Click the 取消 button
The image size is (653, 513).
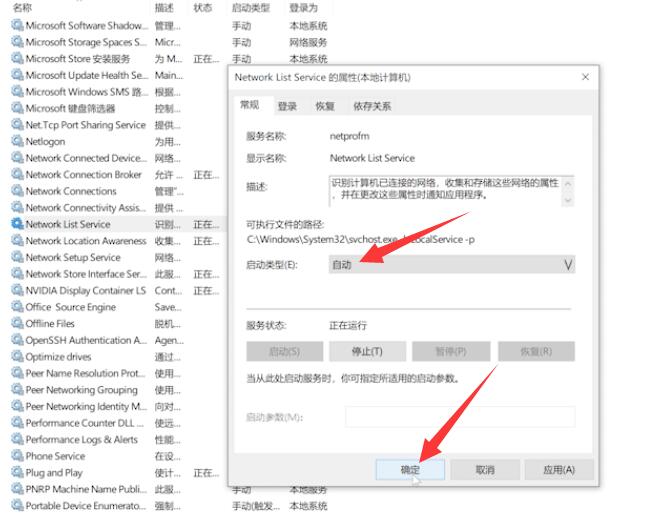tap(485, 470)
